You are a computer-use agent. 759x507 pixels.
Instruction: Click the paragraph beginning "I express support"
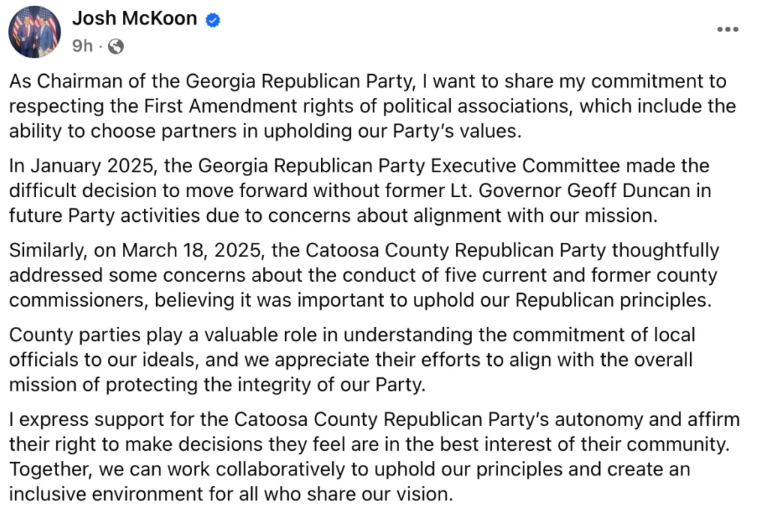click(370, 443)
